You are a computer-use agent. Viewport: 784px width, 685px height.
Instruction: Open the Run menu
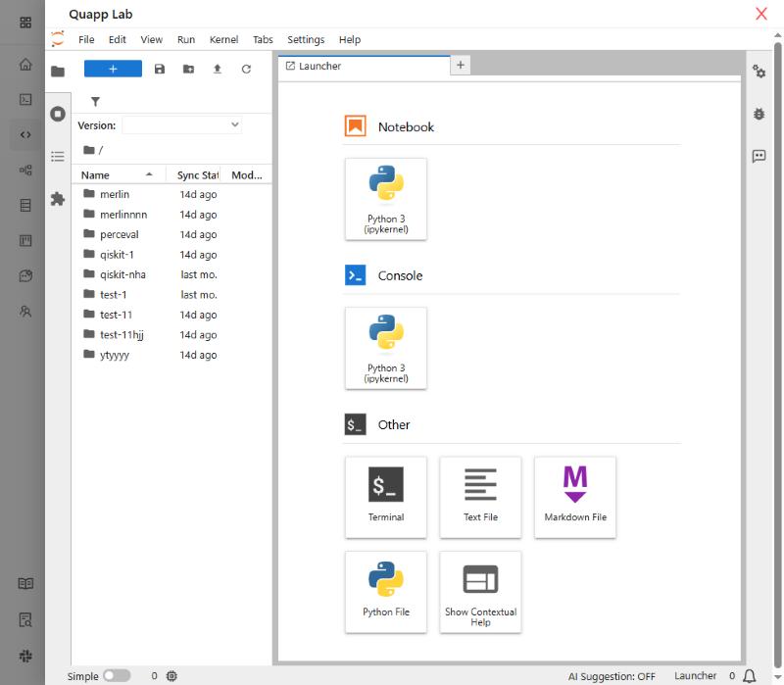(186, 39)
